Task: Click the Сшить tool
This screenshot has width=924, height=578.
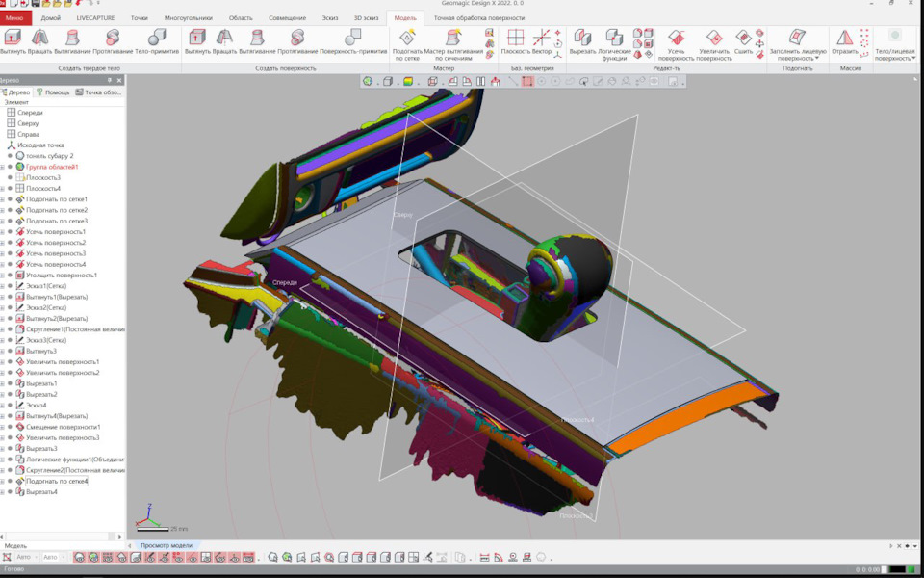Action: pyautogui.click(x=744, y=41)
